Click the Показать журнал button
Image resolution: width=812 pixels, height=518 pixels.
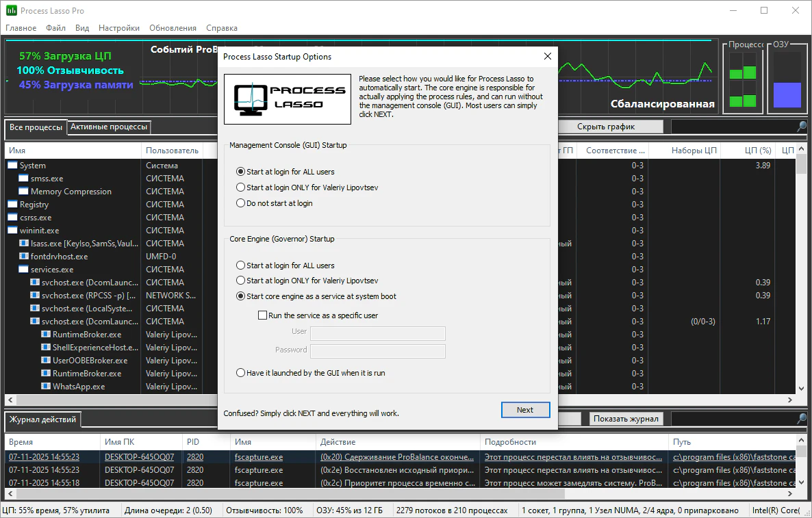pos(626,419)
